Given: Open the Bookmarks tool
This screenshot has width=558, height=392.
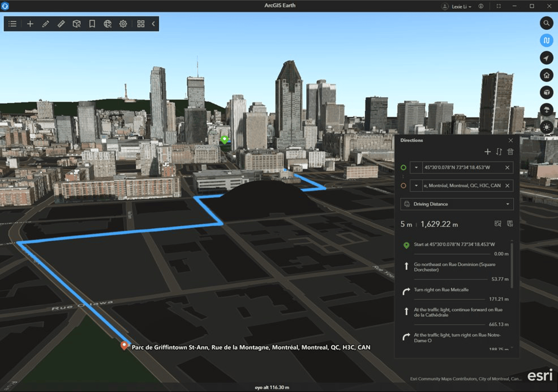Looking at the screenshot, I should [92, 24].
